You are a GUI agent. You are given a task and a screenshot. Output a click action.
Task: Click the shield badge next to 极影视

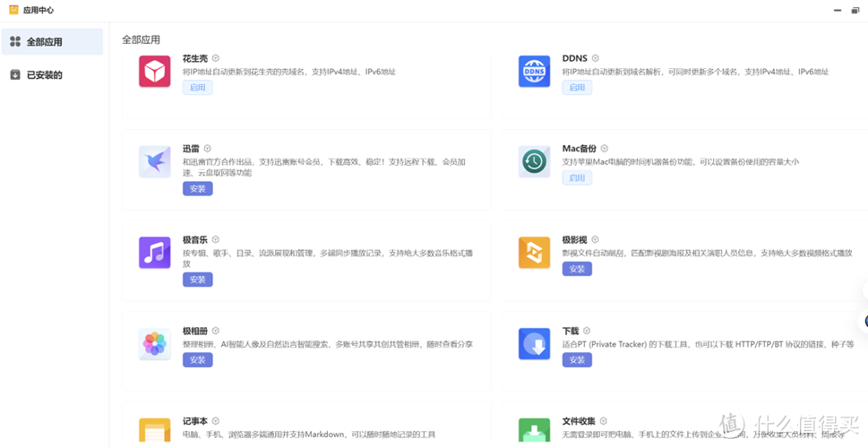point(595,240)
